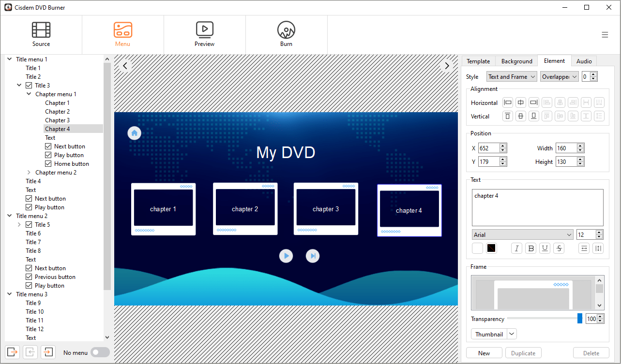
Task: Open the Text and Frame style dropdown
Action: [x=512, y=77]
